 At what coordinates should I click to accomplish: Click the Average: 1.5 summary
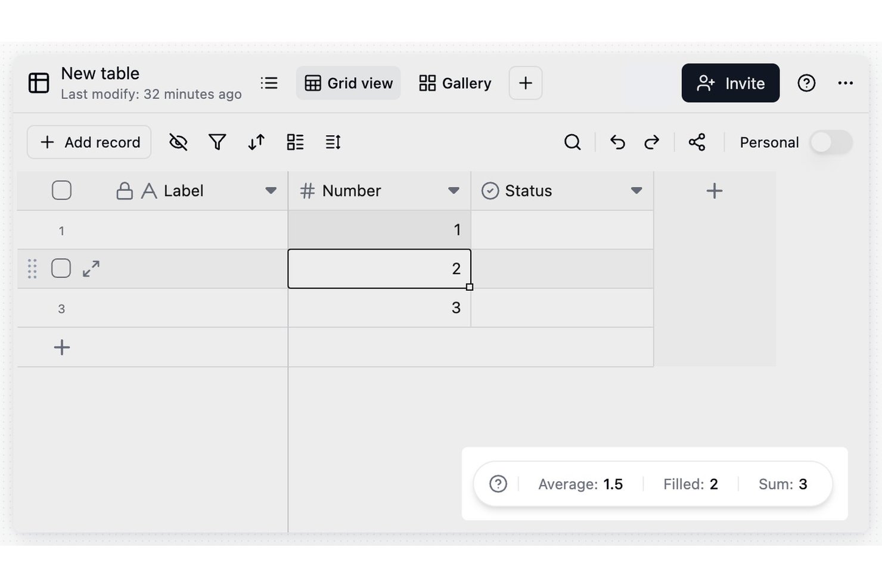580,484
